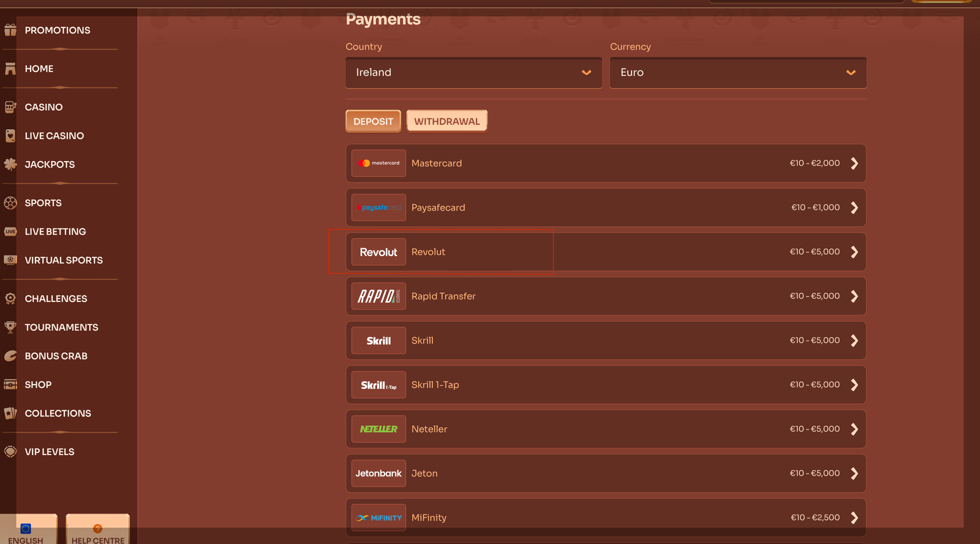Open the Country dropdown showing Ireland
This screenshot has width=980, height=544.
tap(473, 72)
